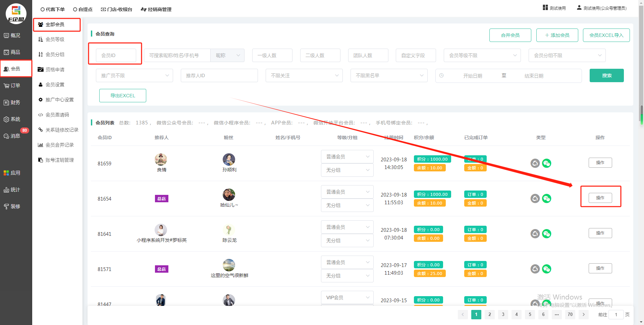Image resolution: width=644 pixels, height=325 pixels.
Task: Expand the 推广员不限 dropdown
Action: (x=134, y=75)
